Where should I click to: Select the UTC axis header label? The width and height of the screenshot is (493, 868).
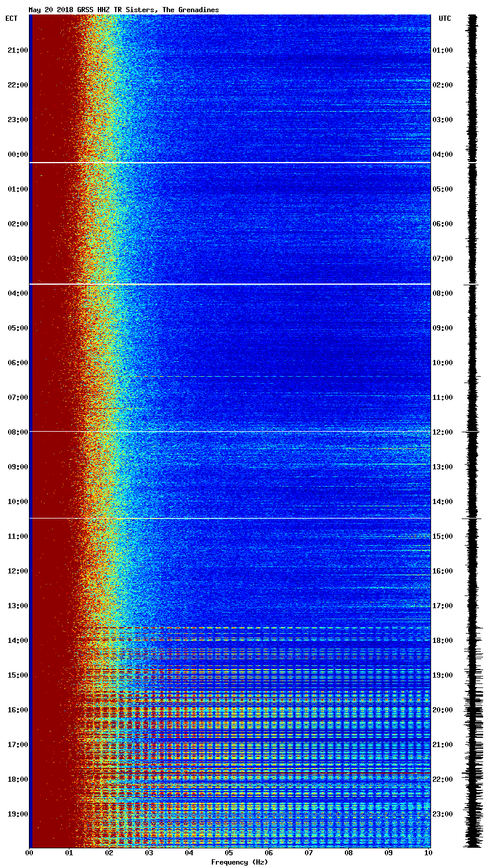pyautogui.click(x=445, y=19)
